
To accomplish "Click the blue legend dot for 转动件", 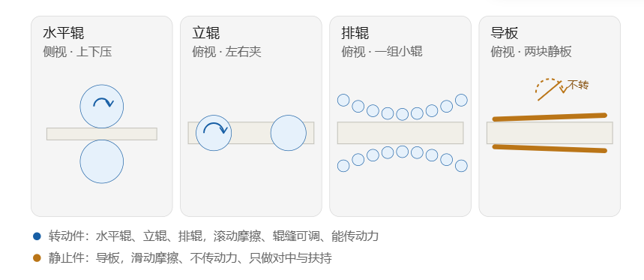I will click(x=37, y=236).
